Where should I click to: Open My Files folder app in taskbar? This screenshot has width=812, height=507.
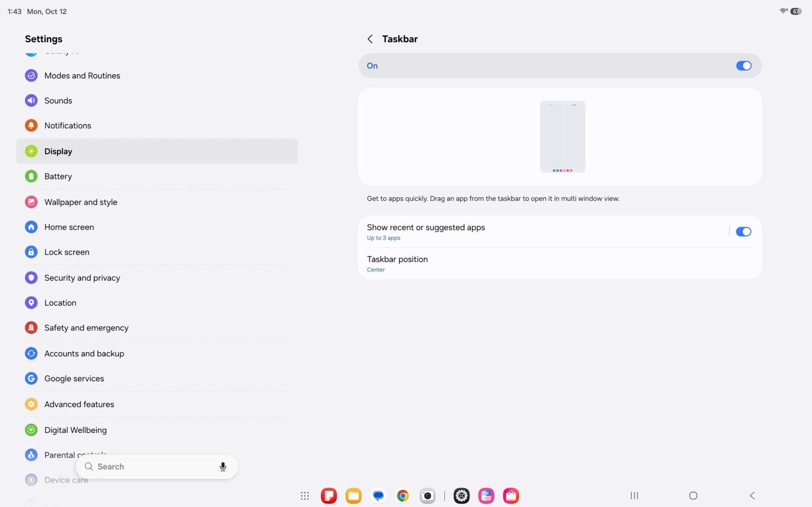point(354,496)
